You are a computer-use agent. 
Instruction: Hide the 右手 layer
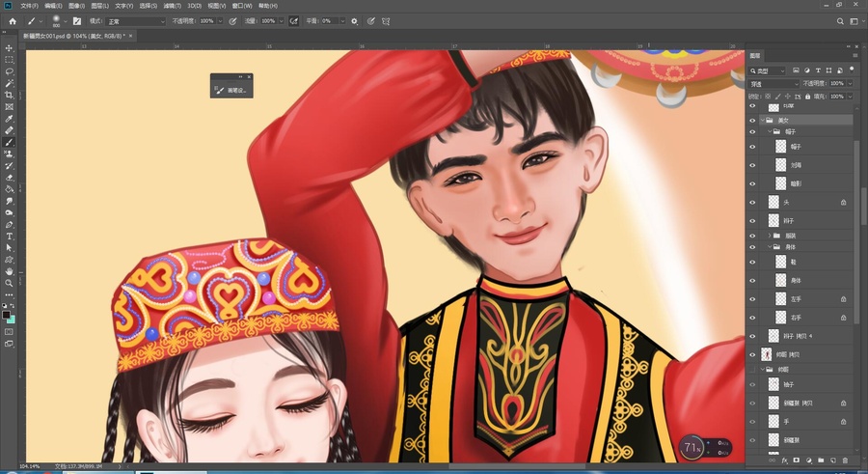(752, 317)
